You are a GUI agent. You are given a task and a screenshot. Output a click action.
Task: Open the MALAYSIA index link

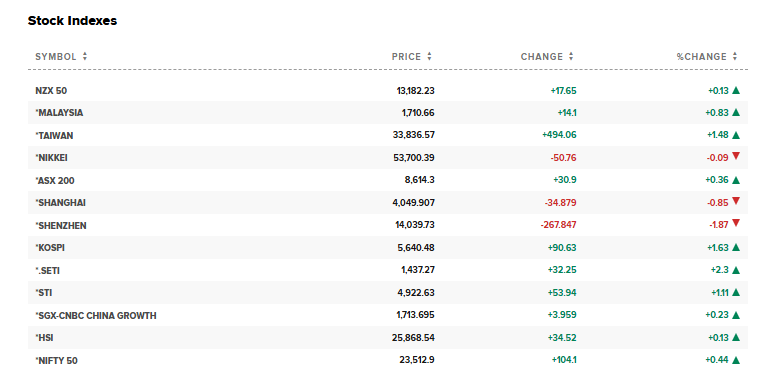pos(59,113)
